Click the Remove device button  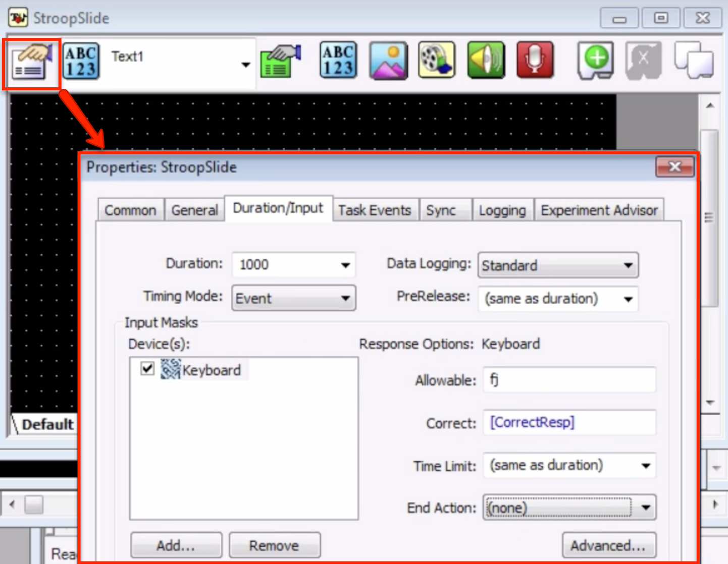coord(274,545)
